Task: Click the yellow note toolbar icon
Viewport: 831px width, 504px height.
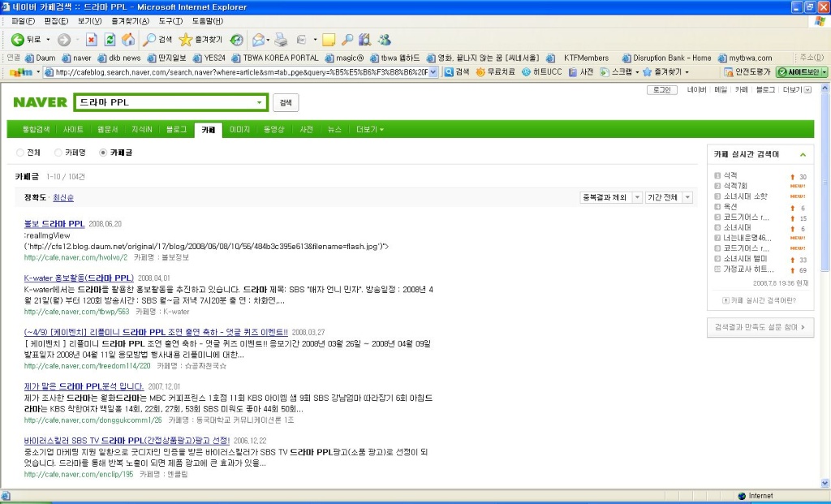Action: coord(329,40)
